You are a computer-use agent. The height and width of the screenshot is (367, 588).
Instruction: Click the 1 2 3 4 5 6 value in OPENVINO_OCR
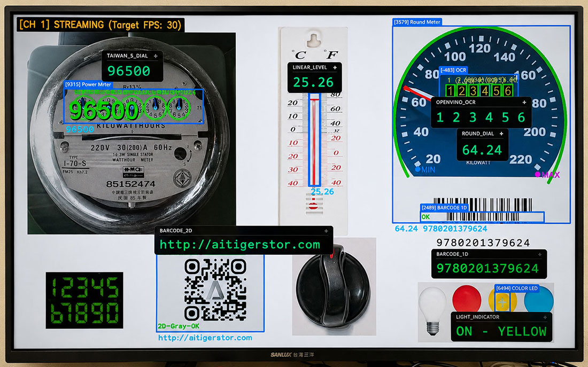pyautogui.click(x=481, y=118)
